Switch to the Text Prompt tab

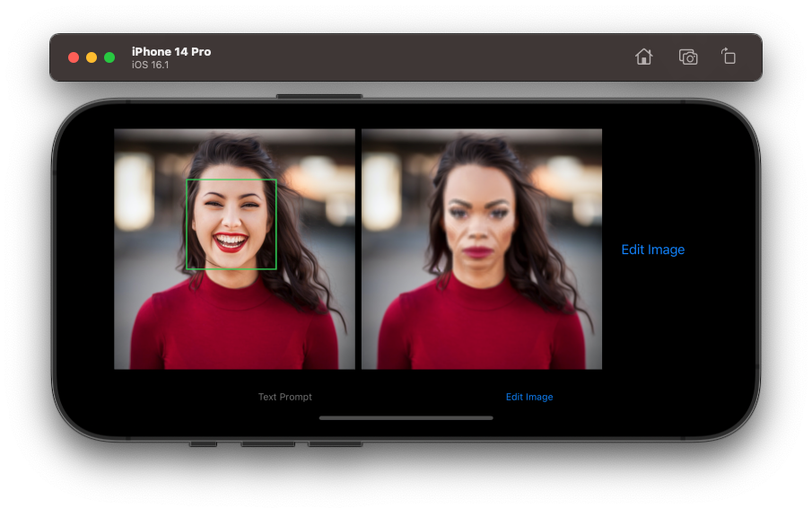point(284,397)
